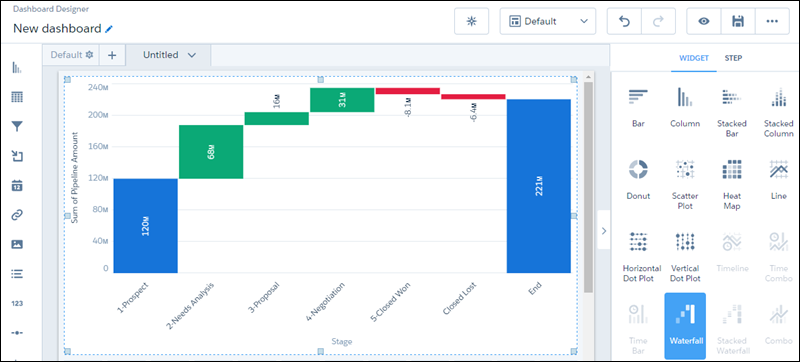Click the number 123 widget icon
This screenshot has height=362, width=800.
coord(17,303)
